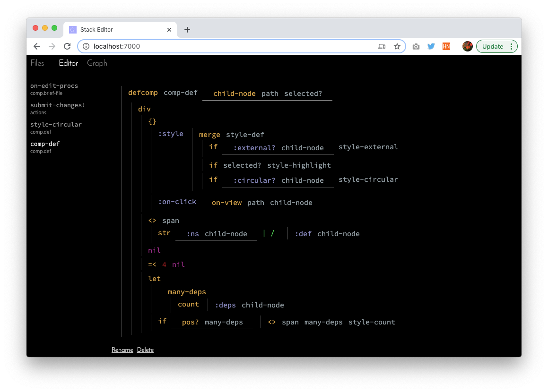This screenshot has height=392, width=548.
Task: Open a new browser tab
Action: pos(187,30)
